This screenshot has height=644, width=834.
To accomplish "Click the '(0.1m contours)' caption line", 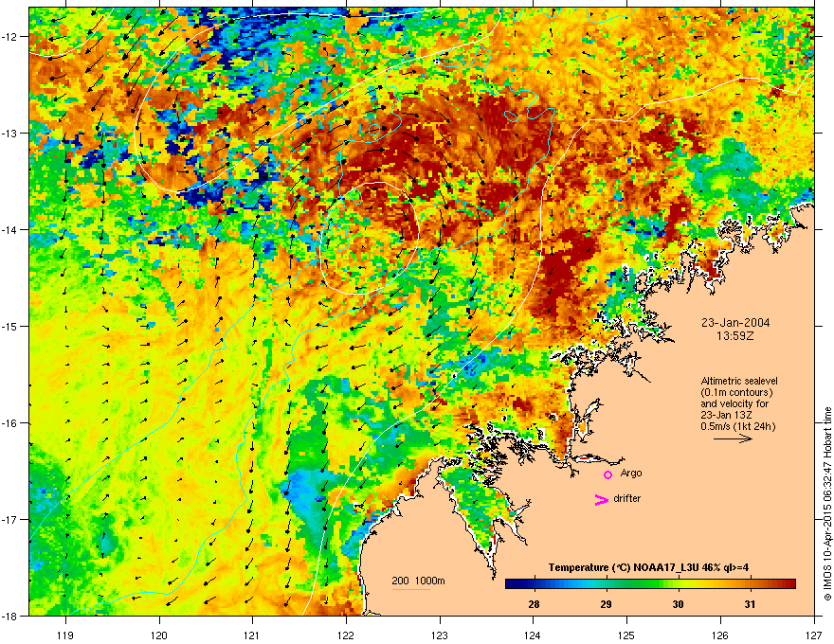I will [x=736, y=392].
